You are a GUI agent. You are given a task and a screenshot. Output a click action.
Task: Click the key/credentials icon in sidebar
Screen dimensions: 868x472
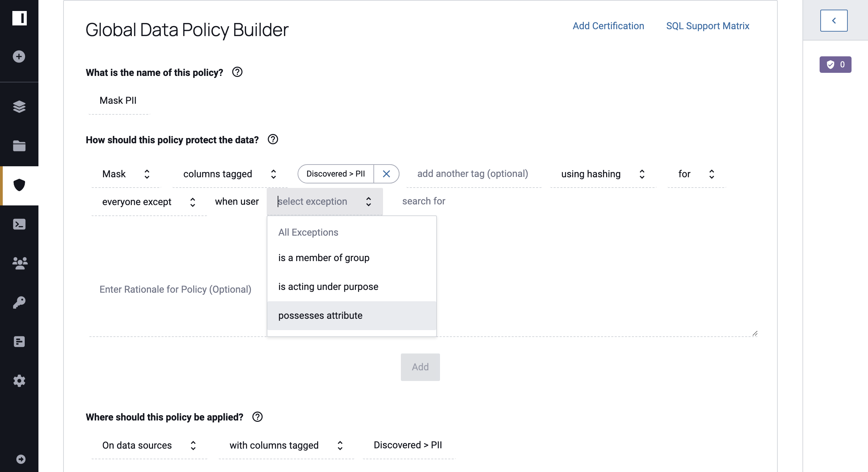[x=19, y=302]
